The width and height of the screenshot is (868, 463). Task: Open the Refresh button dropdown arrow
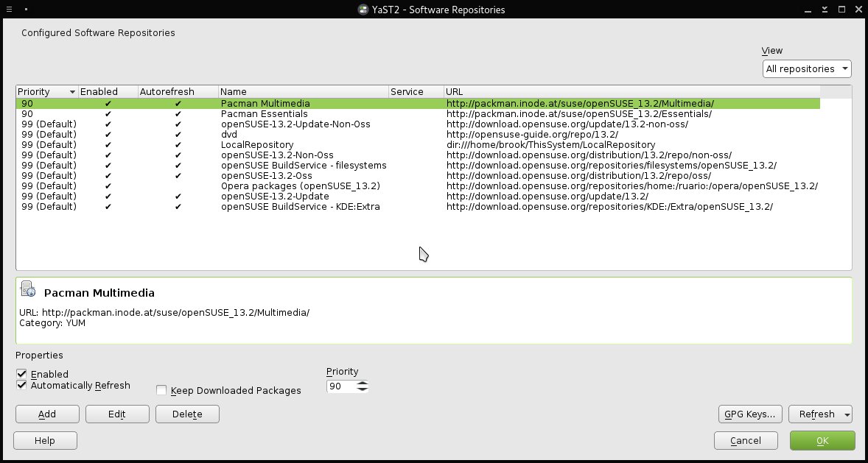point(847,414)
